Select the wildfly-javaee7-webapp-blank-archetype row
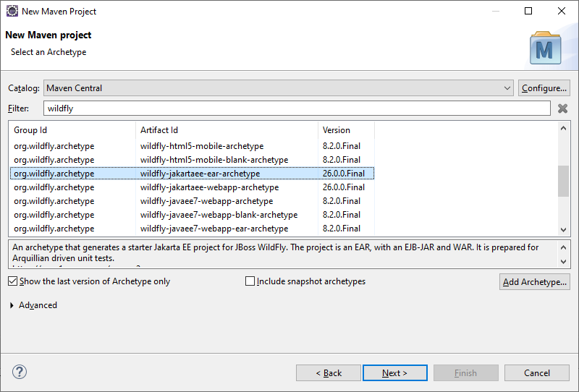The width and height of the screenshot is (579, 392). click(192, 215)
